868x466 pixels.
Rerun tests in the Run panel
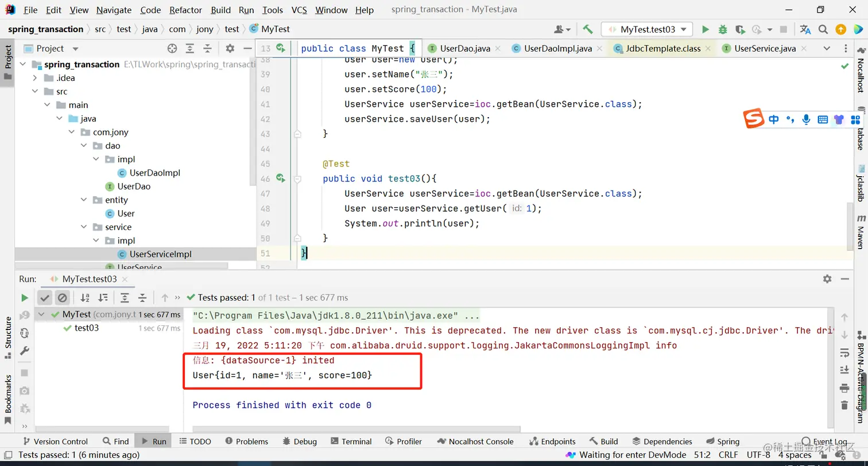point(25,297)
